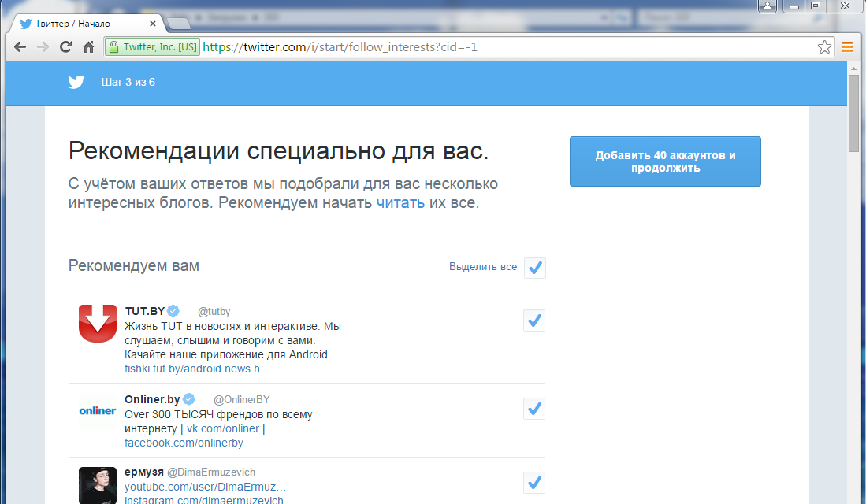Click the Onliner logo avatar

(98, 410)
